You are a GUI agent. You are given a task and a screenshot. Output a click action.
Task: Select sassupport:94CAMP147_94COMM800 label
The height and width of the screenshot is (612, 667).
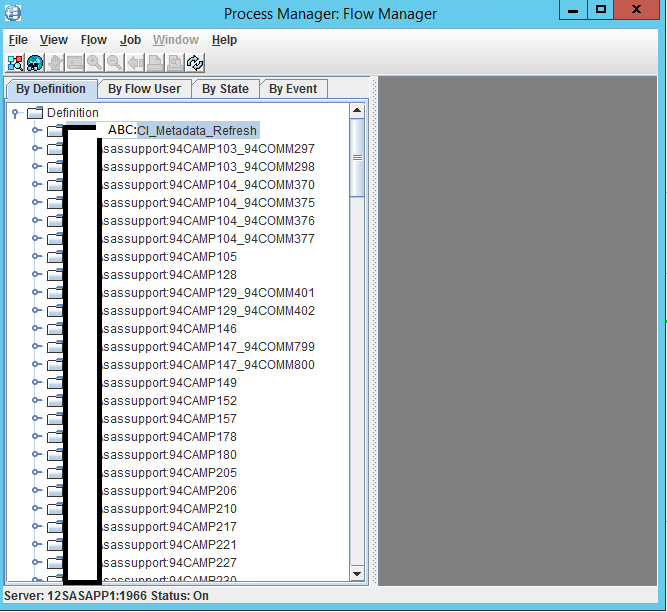[x=209, y=364]
